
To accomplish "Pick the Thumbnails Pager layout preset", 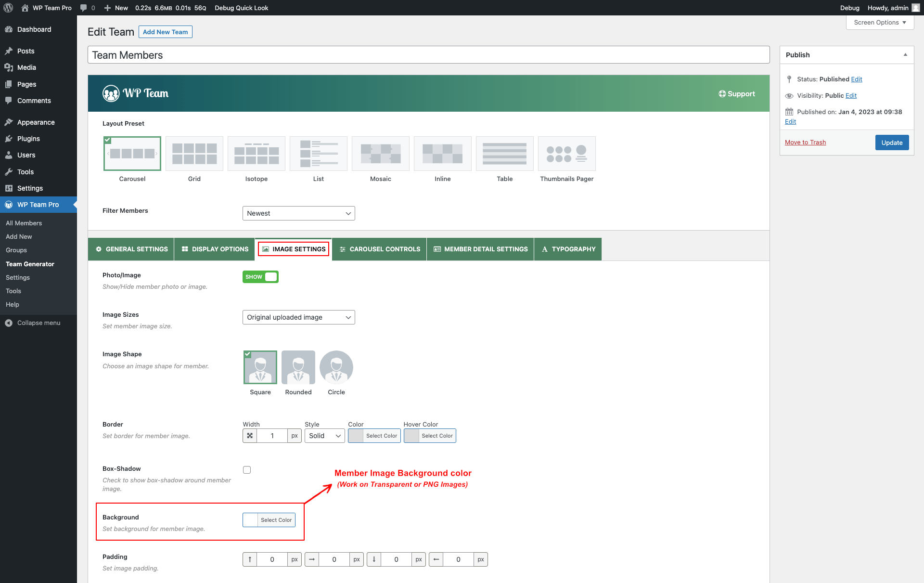I will 566,153.
